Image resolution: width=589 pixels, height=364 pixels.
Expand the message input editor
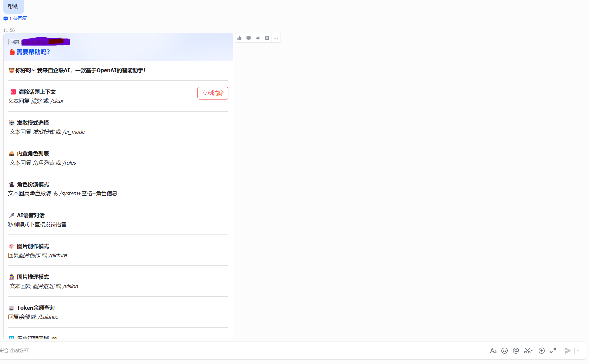[x=553, y=351]
